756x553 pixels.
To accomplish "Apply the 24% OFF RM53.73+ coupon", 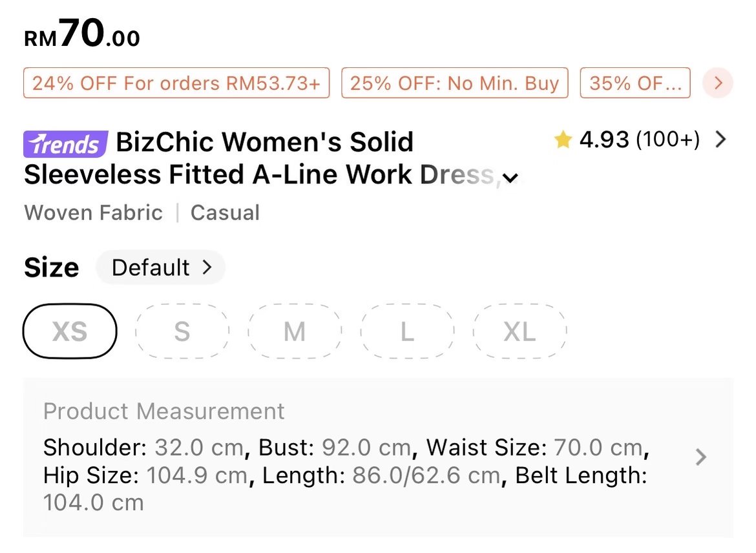I will [x=176, y=83].
